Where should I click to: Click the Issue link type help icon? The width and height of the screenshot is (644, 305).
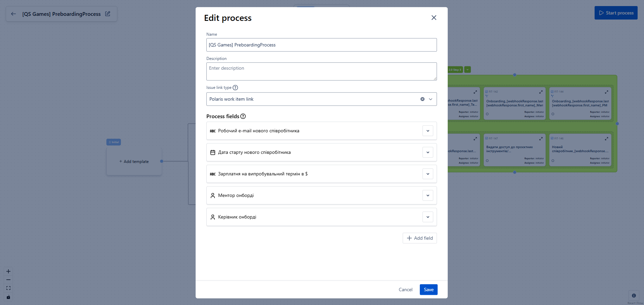(235, 88)
